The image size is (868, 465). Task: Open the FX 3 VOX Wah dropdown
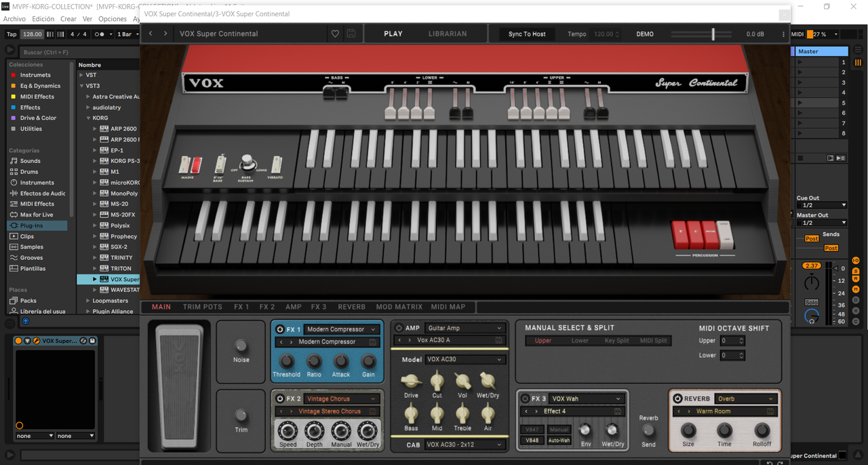(x=587, y=399)
